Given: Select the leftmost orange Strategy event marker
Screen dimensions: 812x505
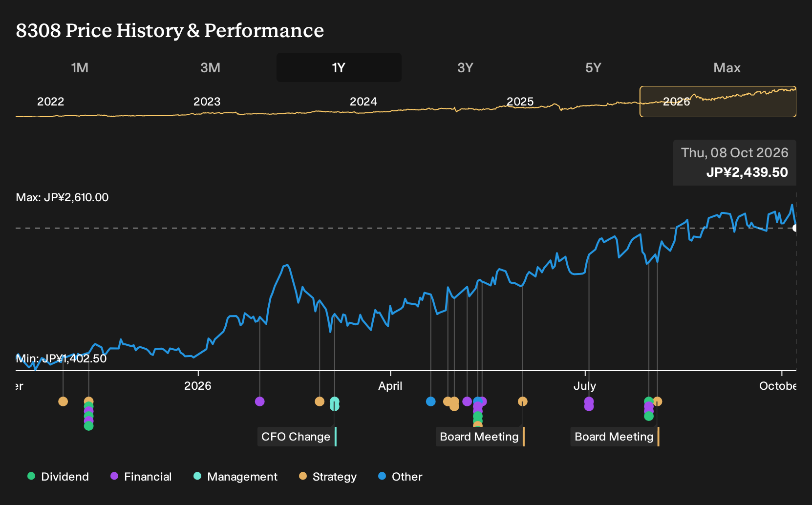Looking at the screenshot, I should [x=63, y=401].
